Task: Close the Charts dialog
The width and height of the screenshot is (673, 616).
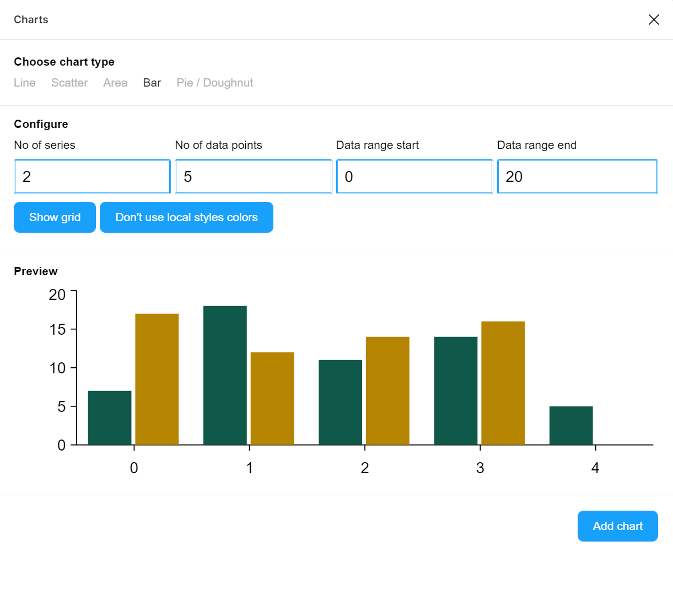Action: point(654,20)
